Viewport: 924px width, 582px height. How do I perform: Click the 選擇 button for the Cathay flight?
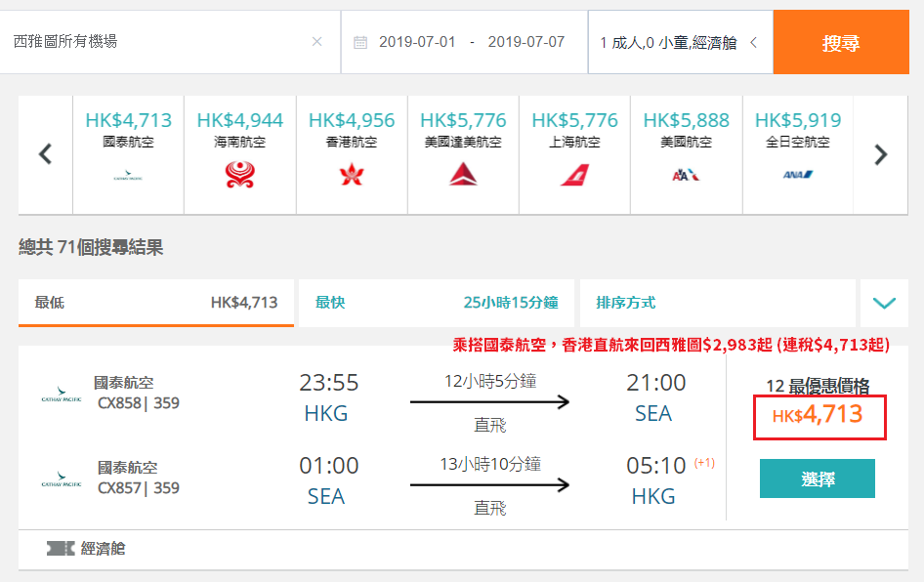pos(818,478)
